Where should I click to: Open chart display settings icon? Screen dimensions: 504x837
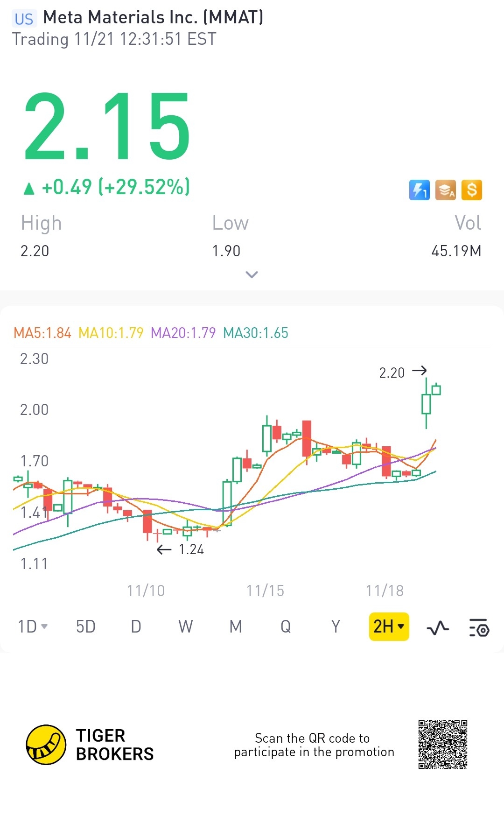pyautogui.click(x=479, y=627)
